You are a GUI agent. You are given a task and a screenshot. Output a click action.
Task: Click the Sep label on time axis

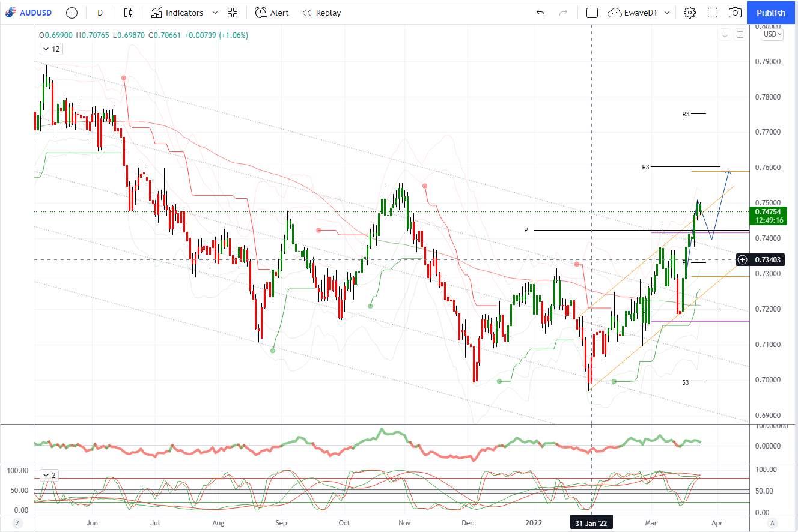281,523
